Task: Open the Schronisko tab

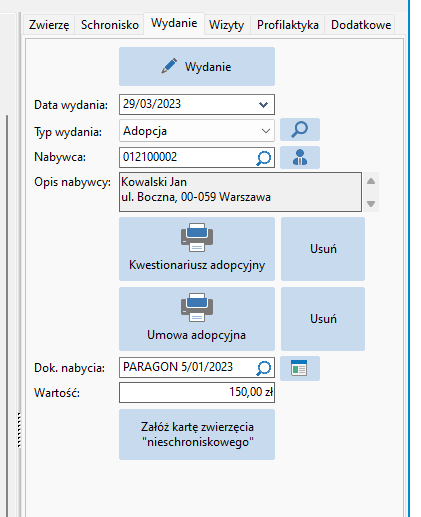Action: pos(110,25)
